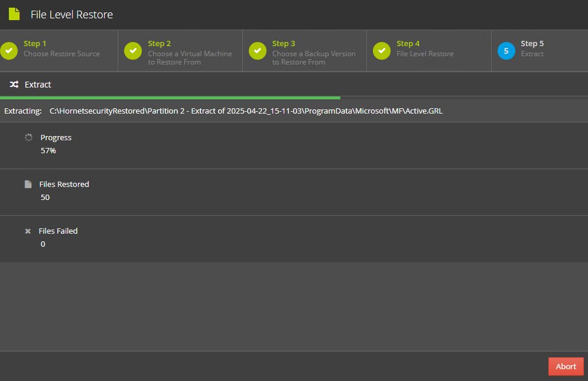Click the Step 4 green checkmark icon

[x=382, y=51]
